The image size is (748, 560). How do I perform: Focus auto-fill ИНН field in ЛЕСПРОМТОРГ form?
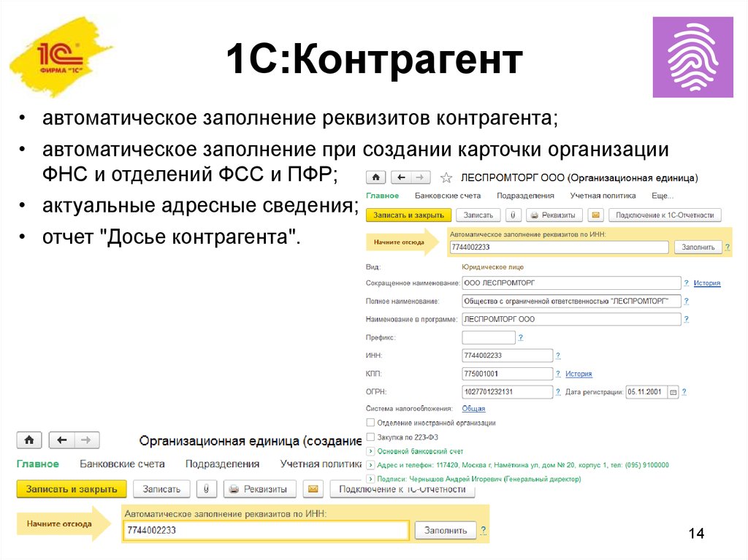tap(559, 247)
